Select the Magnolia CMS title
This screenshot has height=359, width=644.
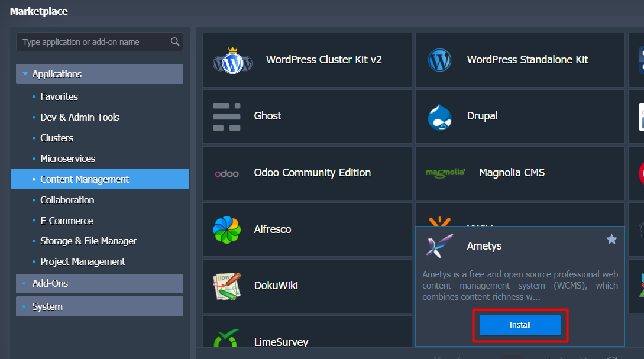coord(512,173)
